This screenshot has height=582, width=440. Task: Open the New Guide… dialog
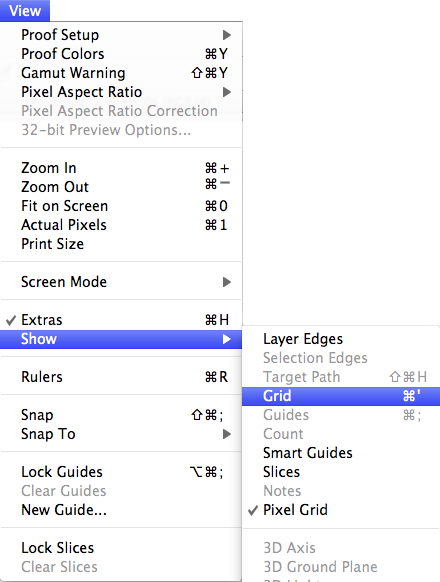point(121,510)
